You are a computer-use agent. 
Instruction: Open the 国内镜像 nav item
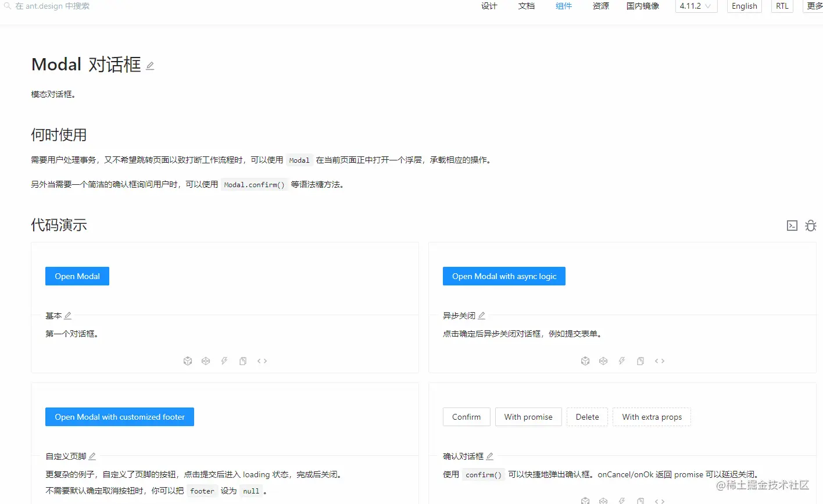pyautogui.click(x=643, y=6)
